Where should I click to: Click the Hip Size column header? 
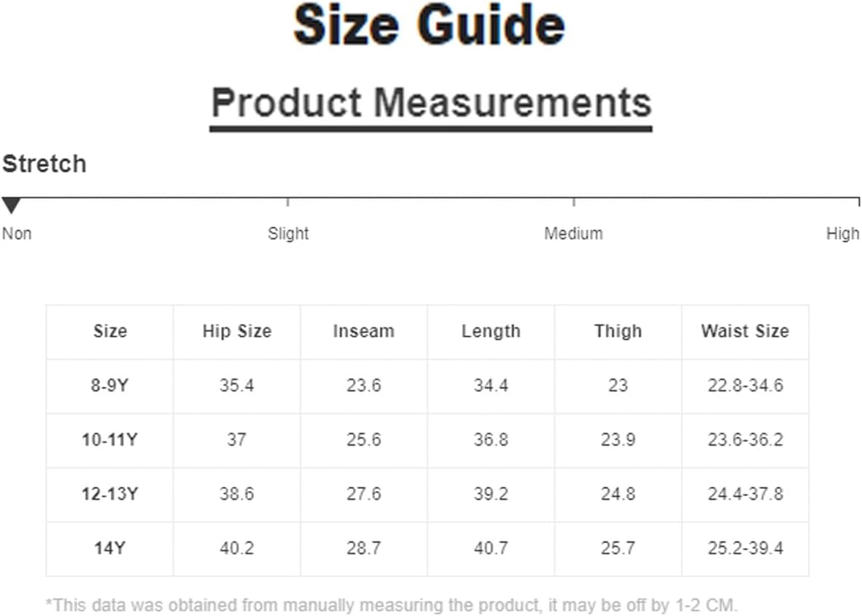point(237,331)
